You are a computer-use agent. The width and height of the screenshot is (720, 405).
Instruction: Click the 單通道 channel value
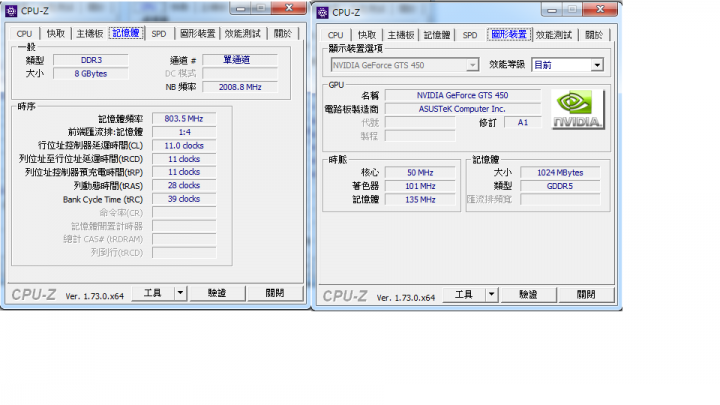coord(240,60)
